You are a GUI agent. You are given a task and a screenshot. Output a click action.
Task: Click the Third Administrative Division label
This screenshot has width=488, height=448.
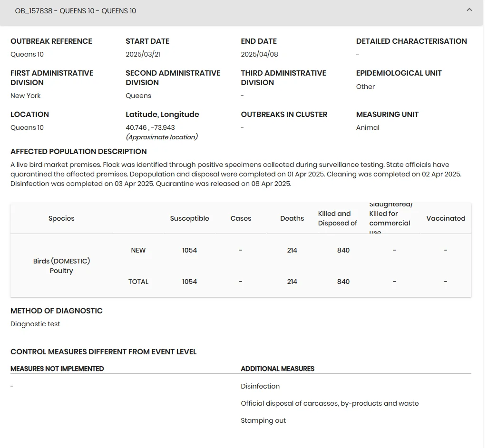[283, 78]
